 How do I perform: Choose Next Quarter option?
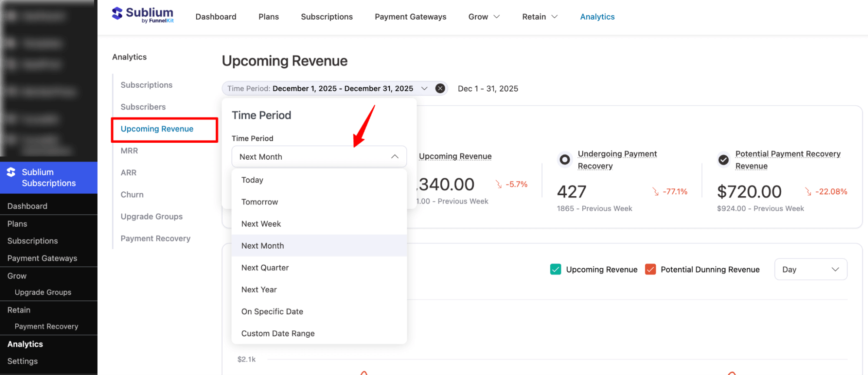click(x=319, y=268)
